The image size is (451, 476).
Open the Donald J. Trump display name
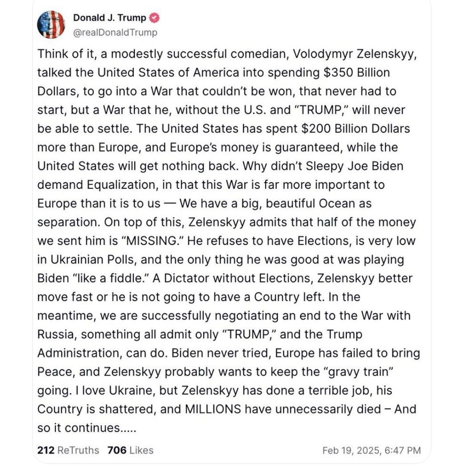(110, 18)
